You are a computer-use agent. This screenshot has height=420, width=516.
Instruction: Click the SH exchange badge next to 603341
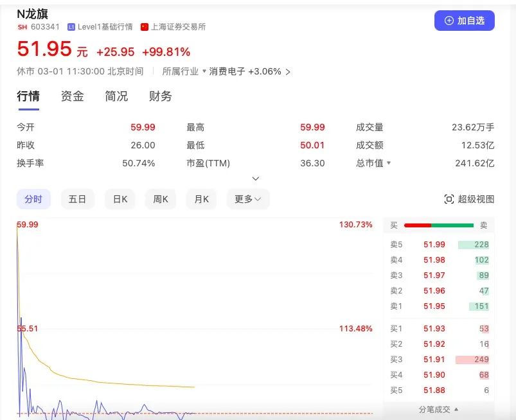(x=21, y=27)
